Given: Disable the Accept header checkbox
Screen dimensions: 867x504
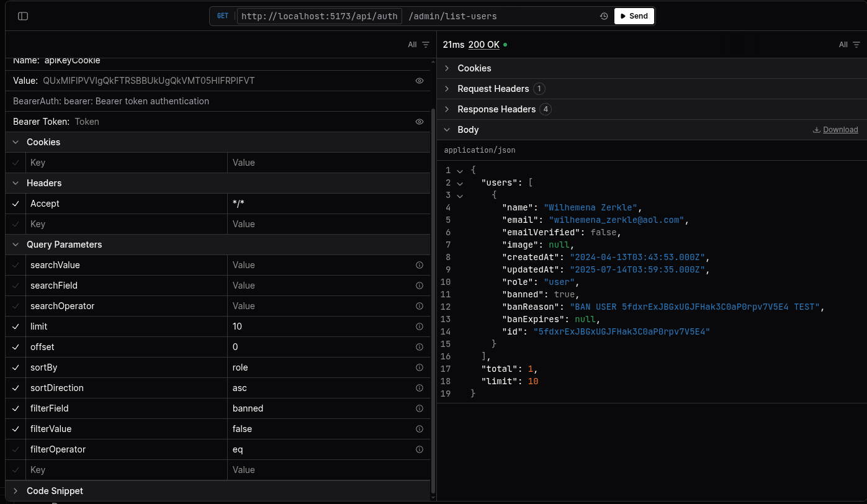Looking at the screenshot, I should click(16, 204).
